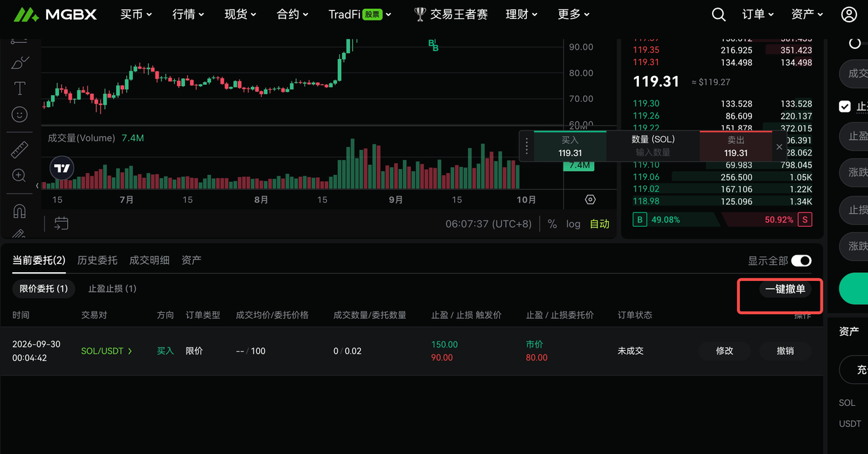Open the emoji sticker tool
The height and width of the screenshot is (454, 868).
pos(20,114)
